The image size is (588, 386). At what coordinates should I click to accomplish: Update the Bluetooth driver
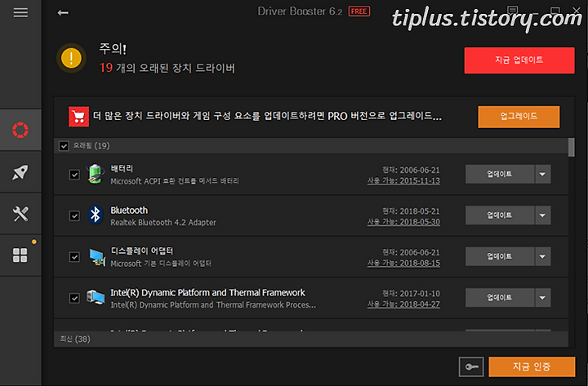500,215
